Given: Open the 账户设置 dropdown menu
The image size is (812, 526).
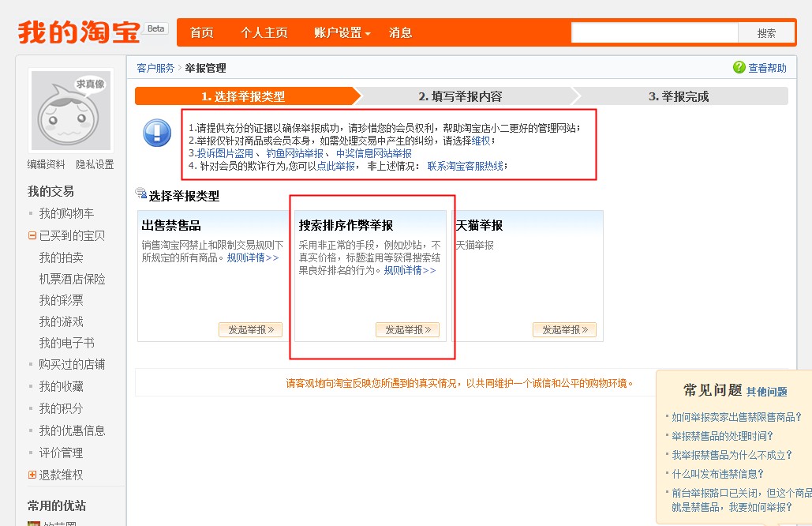Looking at the screenshot, I should click(342, 33).
